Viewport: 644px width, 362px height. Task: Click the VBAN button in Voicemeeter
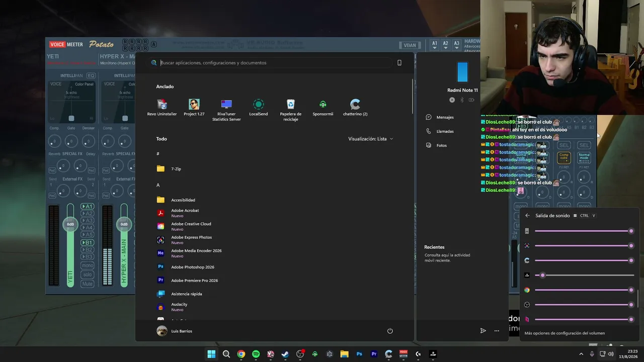click(x=410, y=45)
